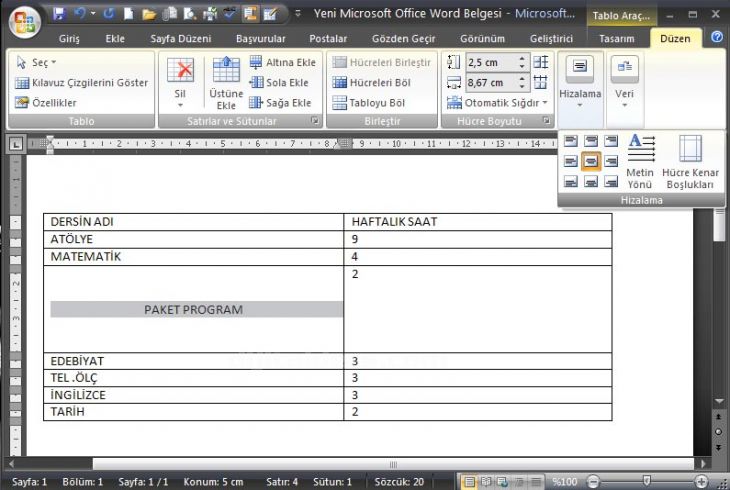The height and width of the screenshot is (490, 730).
Task: Zoom in with plus button
Action: pos(702,482)
